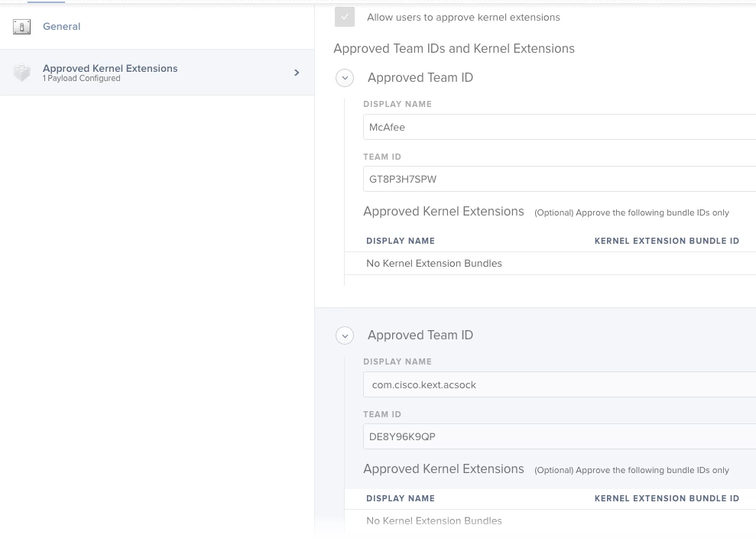
Task: Click the Approved Kernel Extensions subheading under McAfee
Action: click(443, 212)
